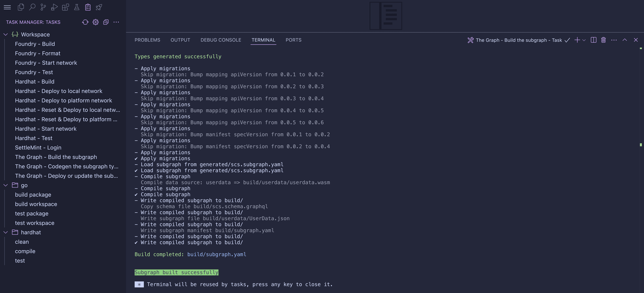Run the Foundry - Test task
Image resolution: width=644 pixels, height=293 pixels.
click(x=34, y=72)
